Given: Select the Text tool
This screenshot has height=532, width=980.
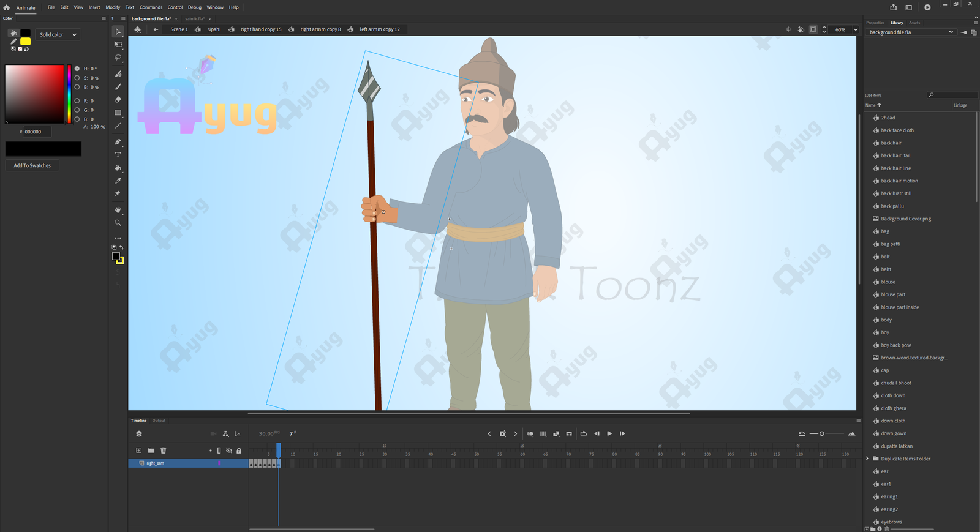Looking at the screenshot, I should [x=118, y=155].
